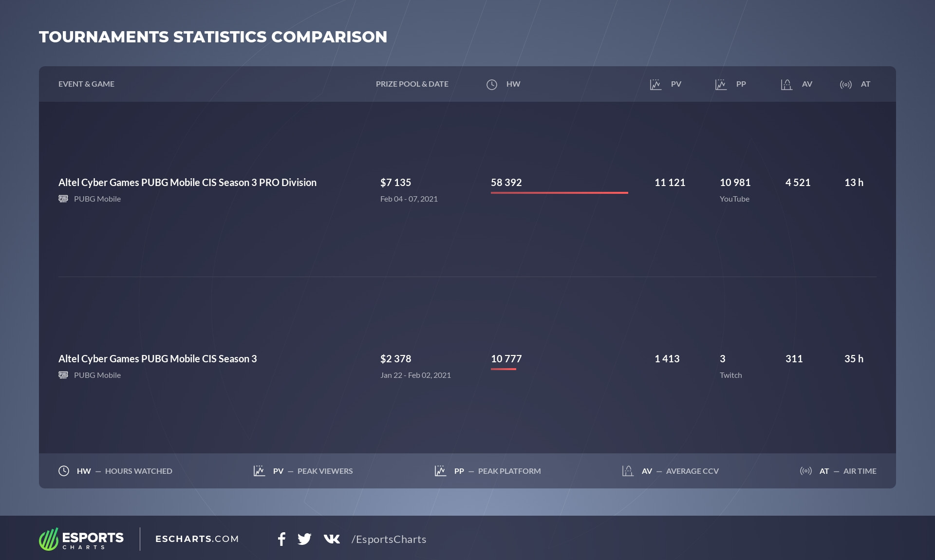Sort by Prize Pool & Date column

412,84
